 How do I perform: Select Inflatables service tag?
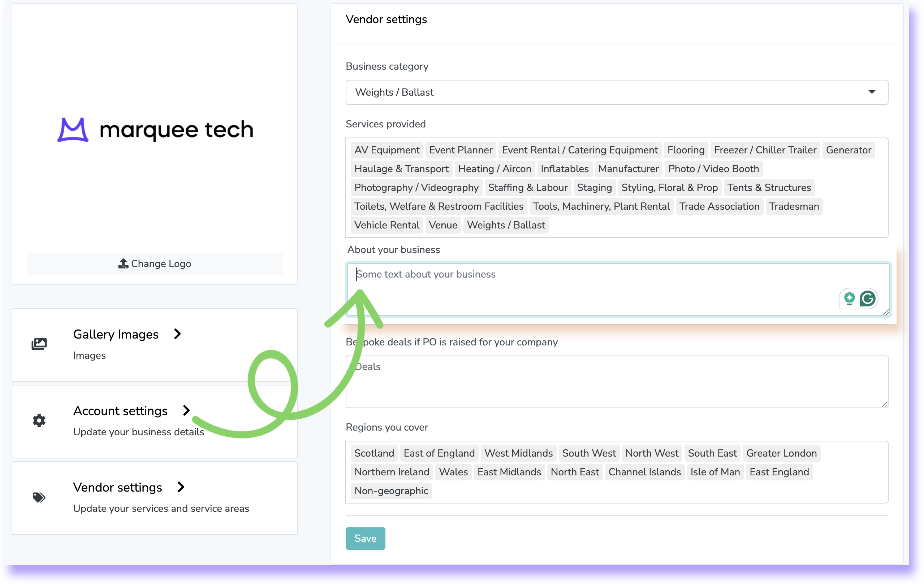click(x=565, y=169)
